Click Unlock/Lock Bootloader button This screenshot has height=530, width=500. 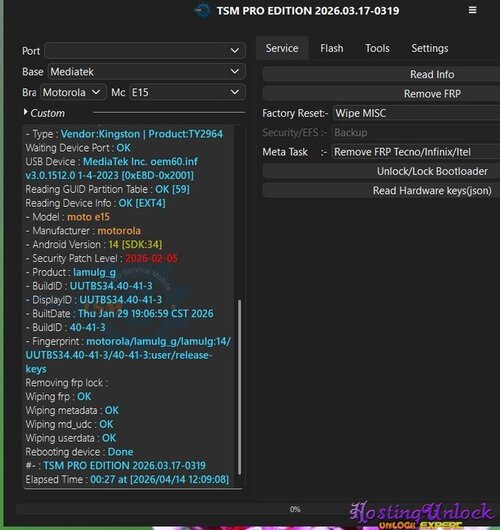tap(381, 171)
